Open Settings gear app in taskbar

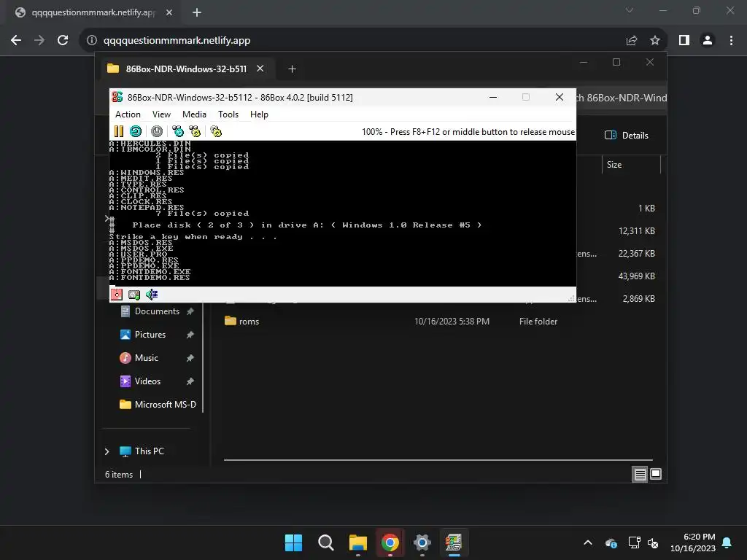422,542
